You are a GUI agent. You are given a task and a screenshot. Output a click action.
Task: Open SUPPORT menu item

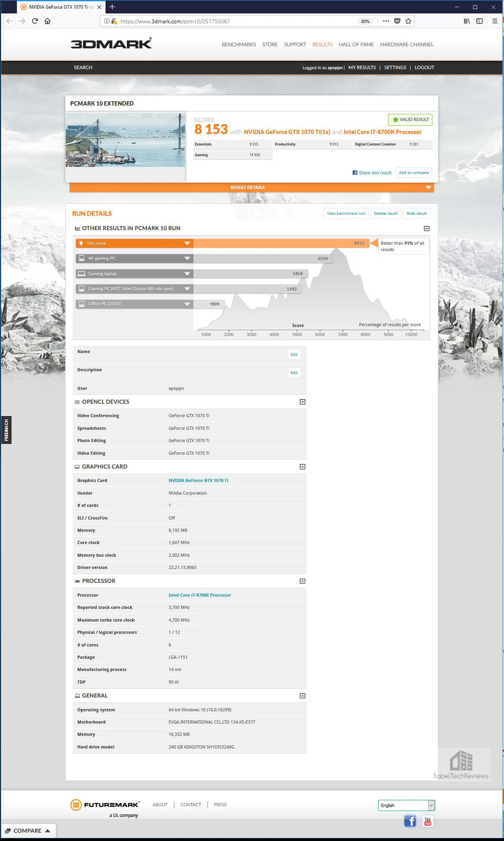click(x=295, y=44)
